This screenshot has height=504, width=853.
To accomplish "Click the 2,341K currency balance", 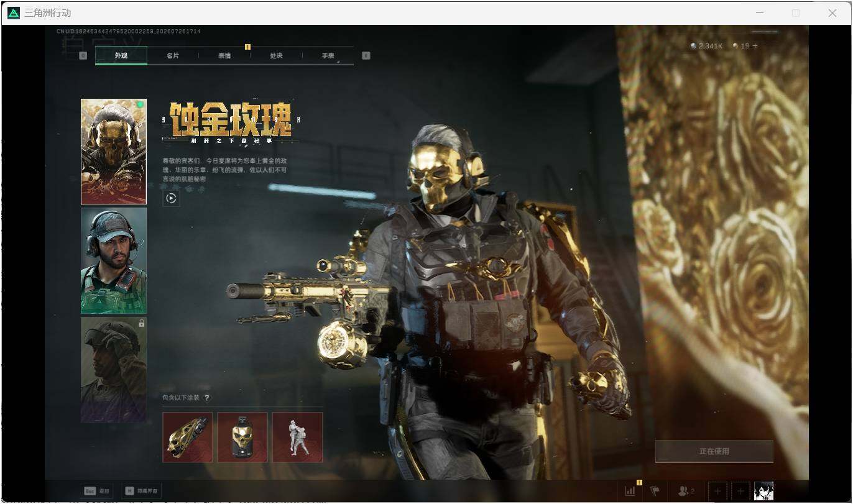I will (x=706, y=46).
